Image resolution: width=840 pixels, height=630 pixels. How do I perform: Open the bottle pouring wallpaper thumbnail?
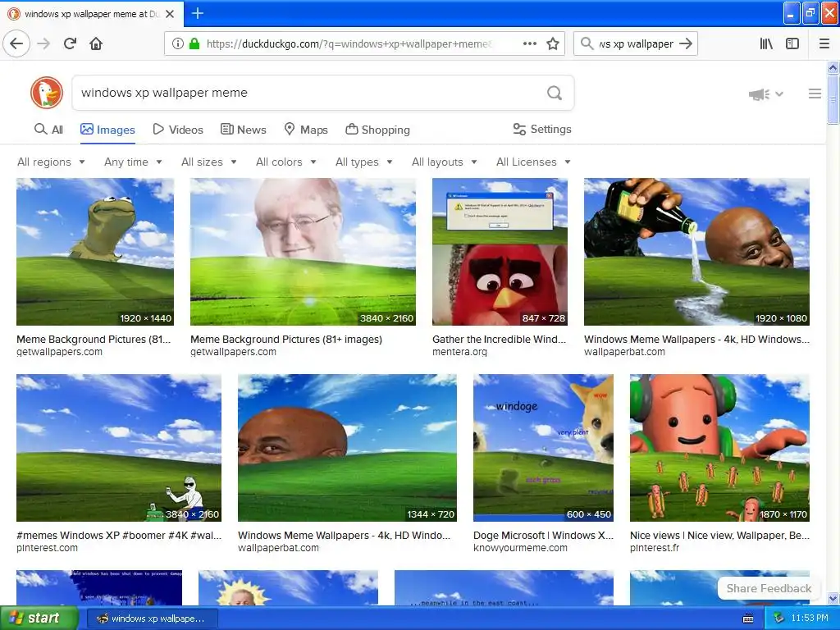696,252
